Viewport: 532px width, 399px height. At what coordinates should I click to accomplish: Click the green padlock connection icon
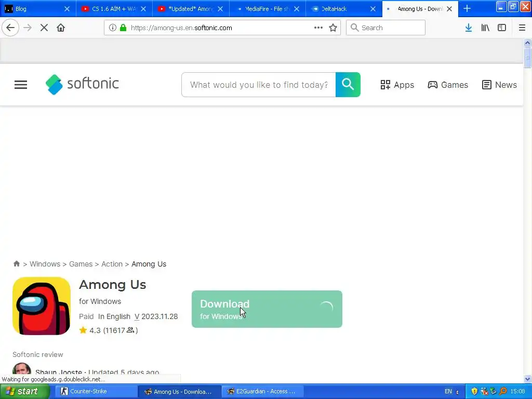coord(123,28)
